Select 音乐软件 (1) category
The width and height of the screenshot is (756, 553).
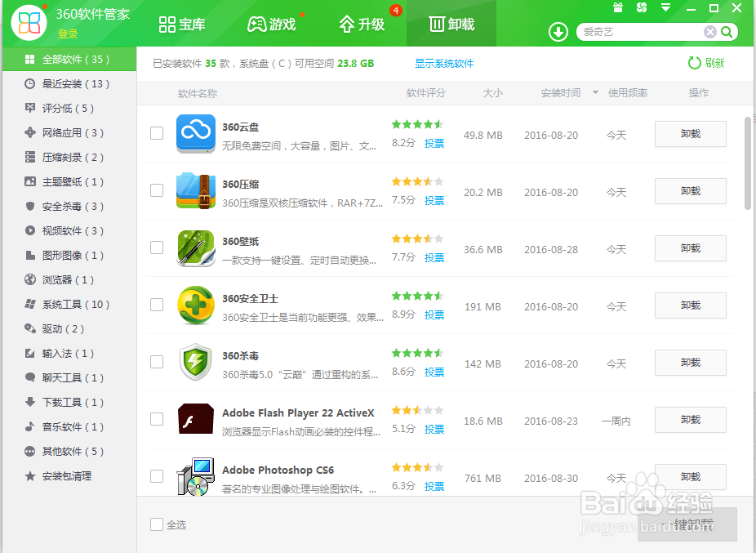(x=69, y=427)
